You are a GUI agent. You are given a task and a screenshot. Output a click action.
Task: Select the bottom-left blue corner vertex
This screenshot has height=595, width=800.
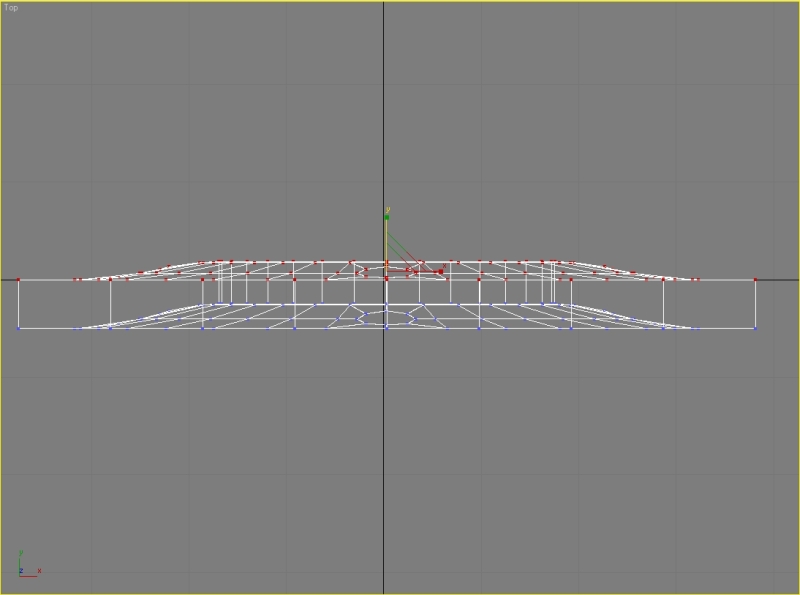[x=18, y=327]
